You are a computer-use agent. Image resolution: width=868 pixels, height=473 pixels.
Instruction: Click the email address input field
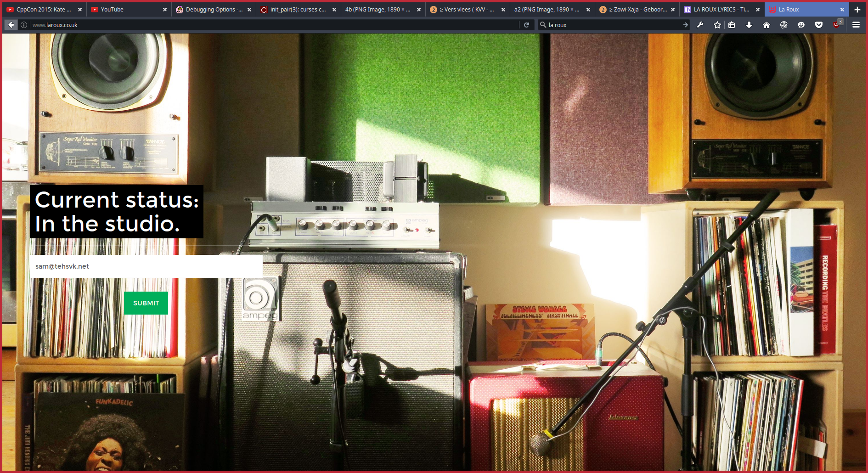(x=146, y=266)
